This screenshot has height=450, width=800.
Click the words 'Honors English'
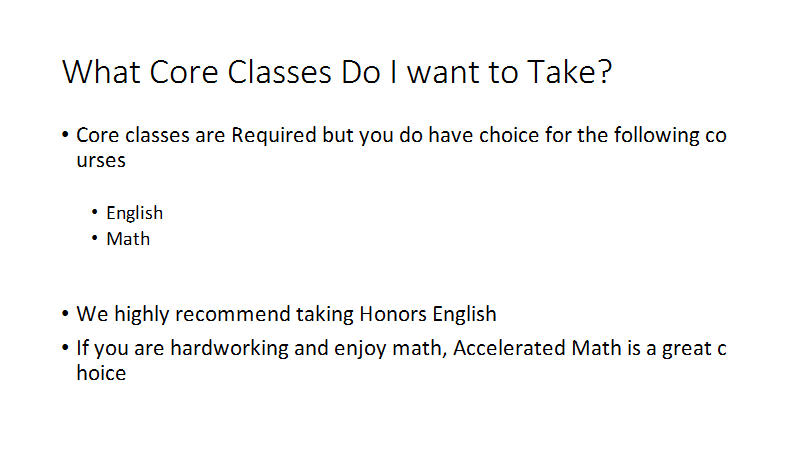coord(428,314)
